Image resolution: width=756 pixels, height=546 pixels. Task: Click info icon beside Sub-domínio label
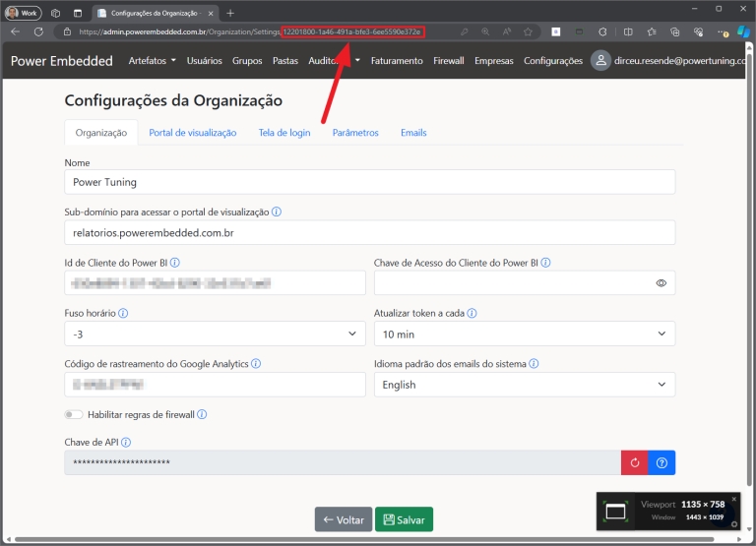tap(277, 212)
